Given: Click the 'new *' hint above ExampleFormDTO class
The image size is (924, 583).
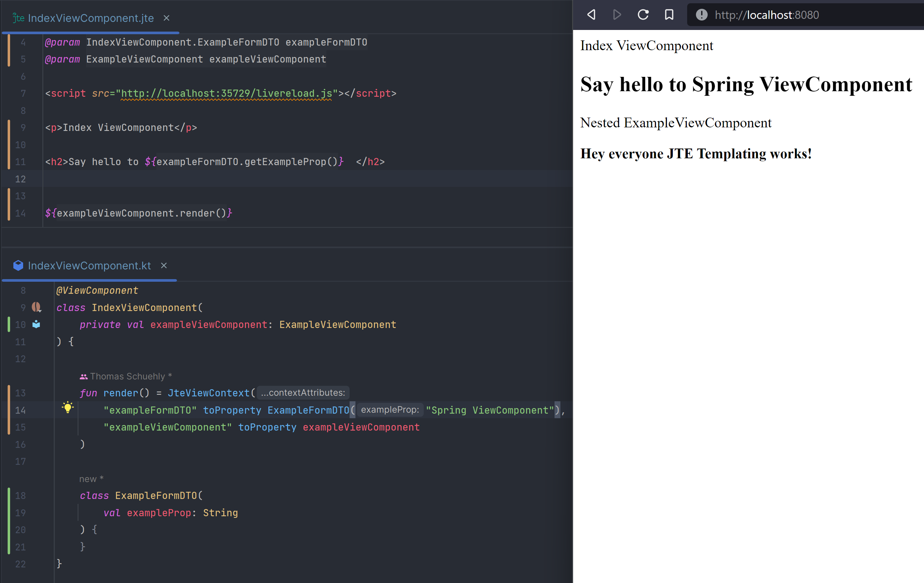Looking at the screenshot, I should 91,479.
